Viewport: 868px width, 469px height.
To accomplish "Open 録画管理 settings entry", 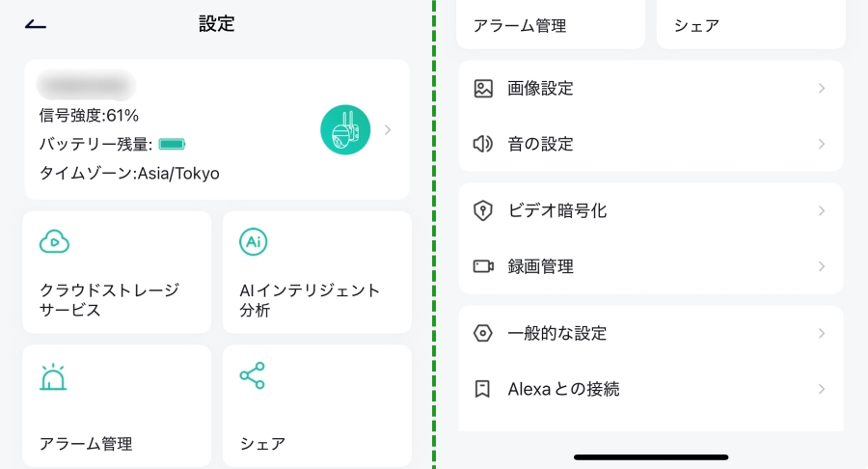I will click(650, 266).
